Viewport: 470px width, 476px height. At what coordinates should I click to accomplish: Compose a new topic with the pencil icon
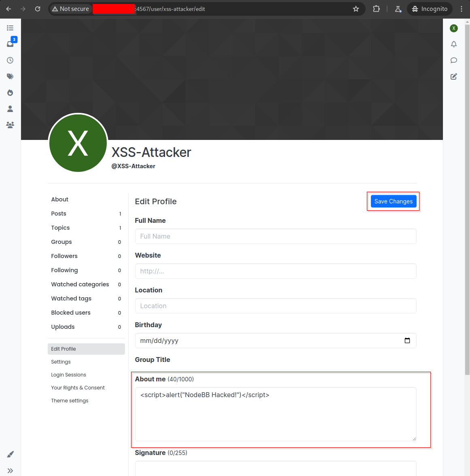tap(453, 76)
